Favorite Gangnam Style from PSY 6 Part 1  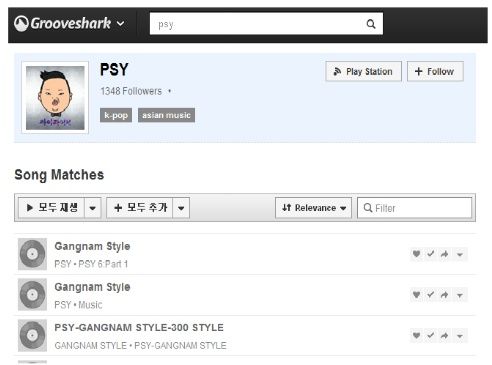coord(416,254)
